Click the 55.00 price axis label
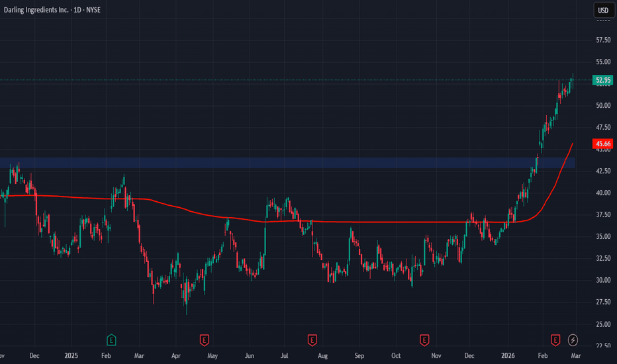617x364 pixels. coord(603,62)
